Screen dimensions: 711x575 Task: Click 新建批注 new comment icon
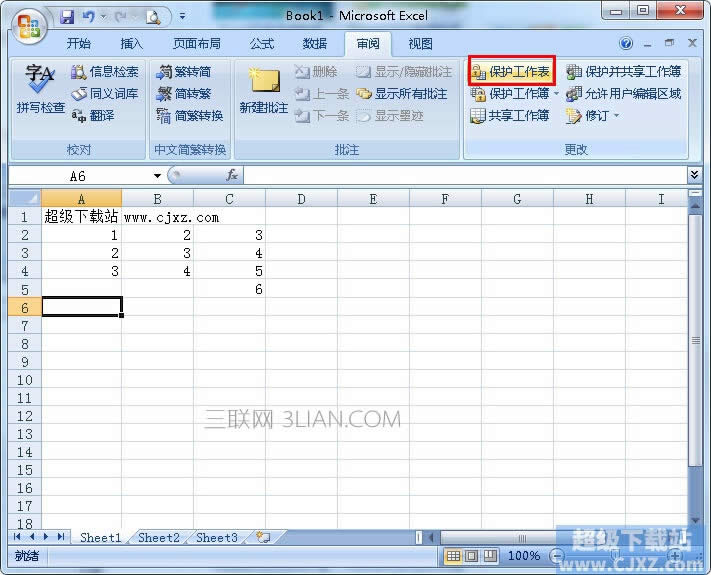point(264,88)
